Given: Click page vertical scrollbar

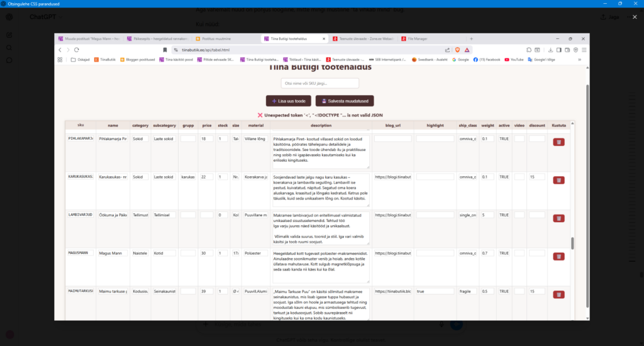Looking at the screenshot, I should pyautogui.click(x=587, y=196).
